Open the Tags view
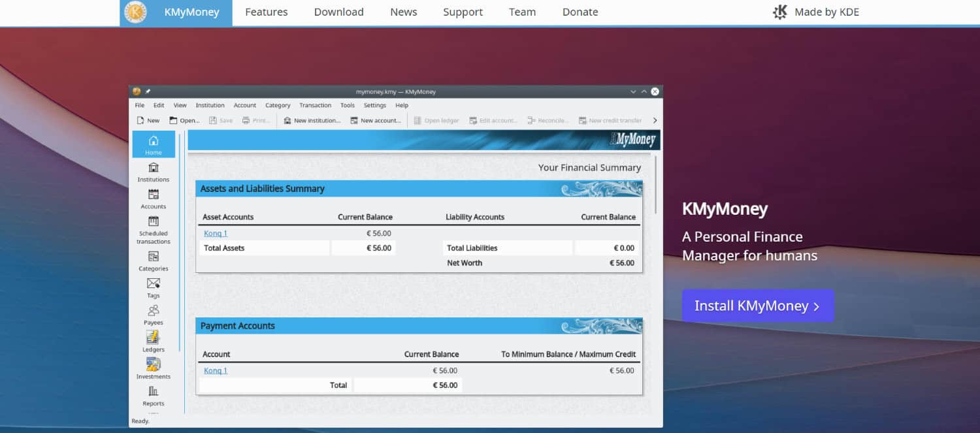This screenshot has height=433, width=980. point(153,288)
